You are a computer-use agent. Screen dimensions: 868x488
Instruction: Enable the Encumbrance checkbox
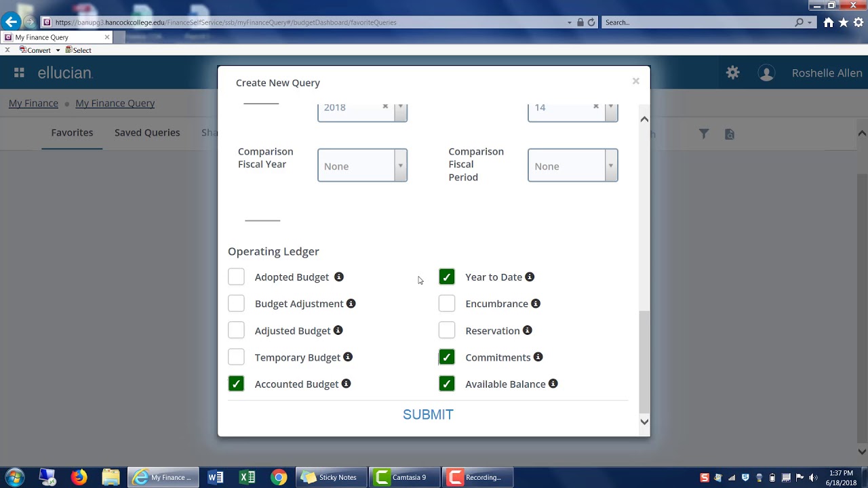pyautogui.click(x=446, y=303)
